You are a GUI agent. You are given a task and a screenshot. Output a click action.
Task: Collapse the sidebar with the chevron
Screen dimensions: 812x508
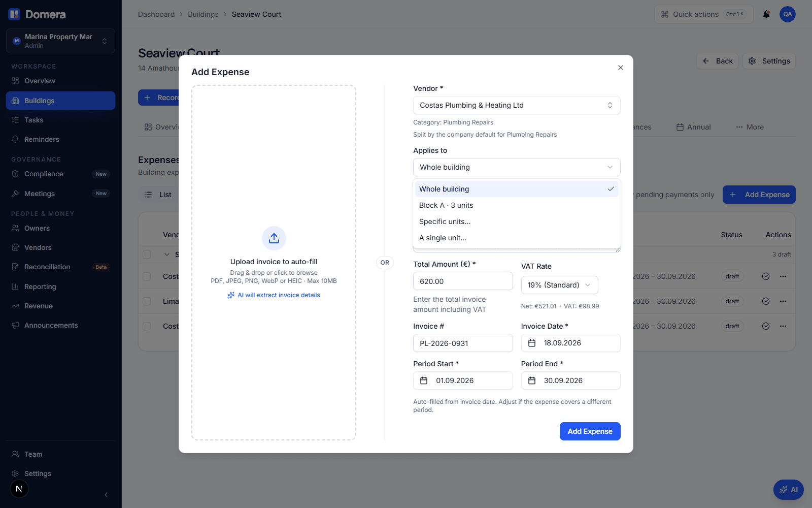[x=106, y=495]
